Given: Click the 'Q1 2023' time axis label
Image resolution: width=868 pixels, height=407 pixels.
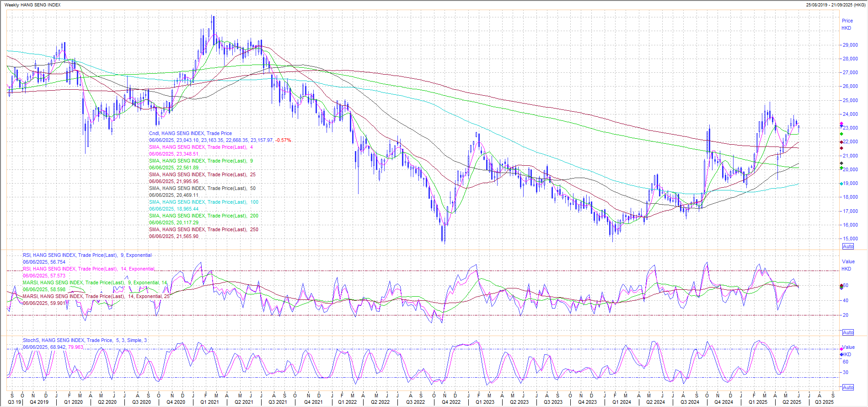Looking at the screenshot, I should [x=485, y=402].
